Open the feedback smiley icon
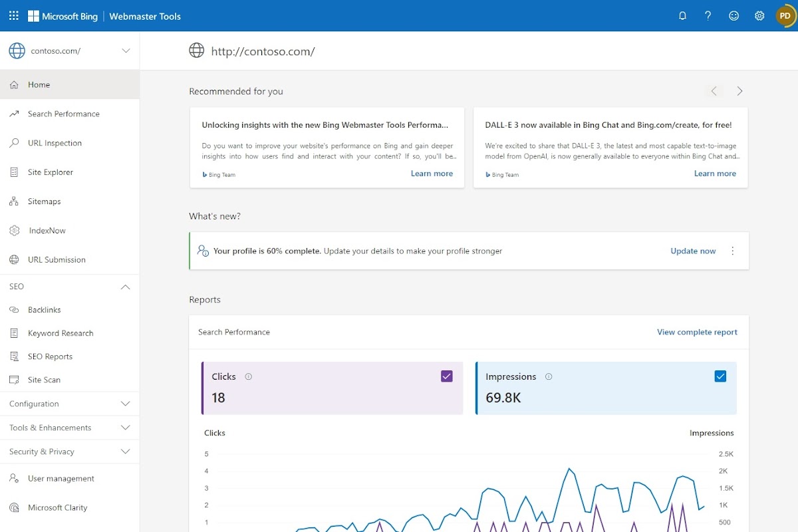This screenshot has height=532, width=798. [733, 16]
